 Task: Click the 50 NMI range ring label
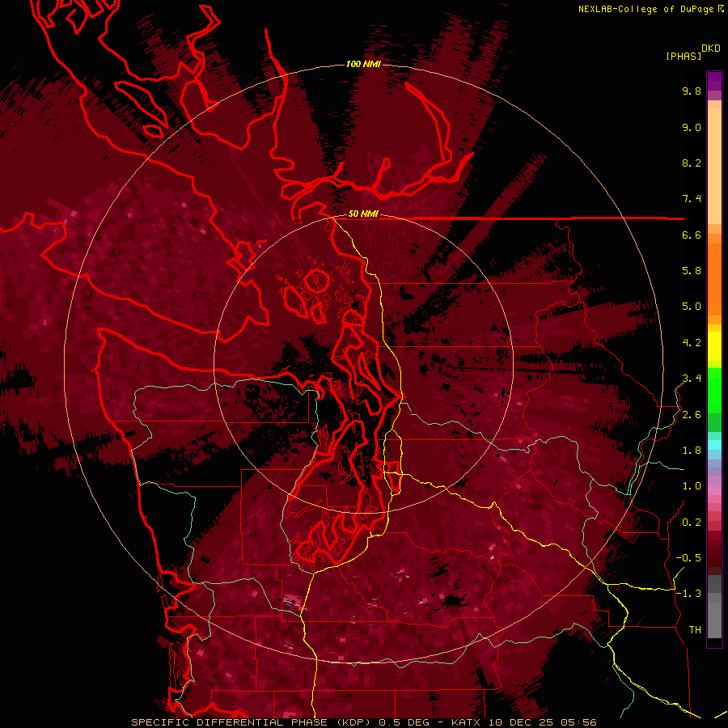(363, 214)
